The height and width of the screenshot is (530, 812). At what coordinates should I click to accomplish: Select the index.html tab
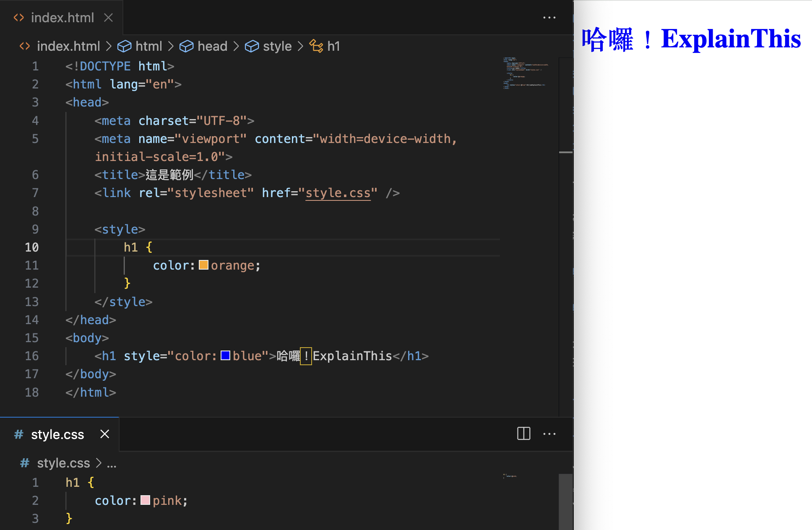[63, 18]
